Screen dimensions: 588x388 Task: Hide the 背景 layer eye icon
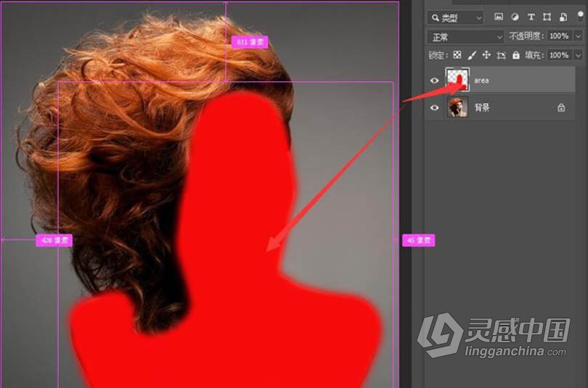(x=435, y=107)
